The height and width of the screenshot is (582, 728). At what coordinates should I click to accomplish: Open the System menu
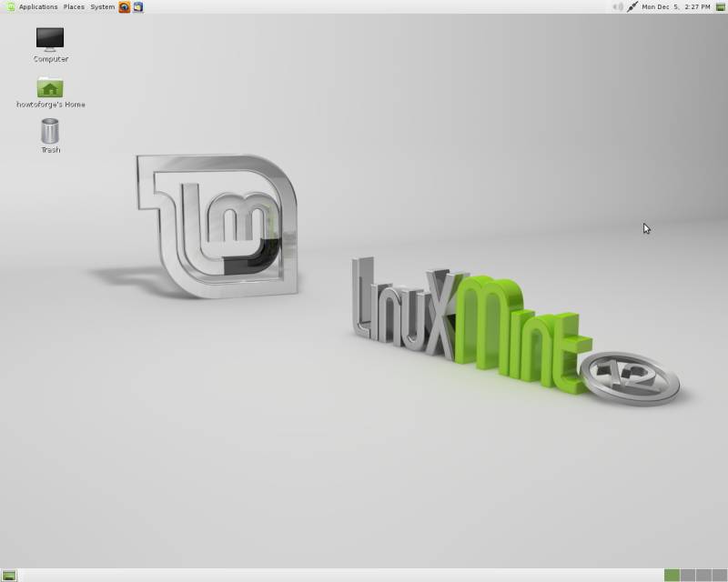point(103,7)
